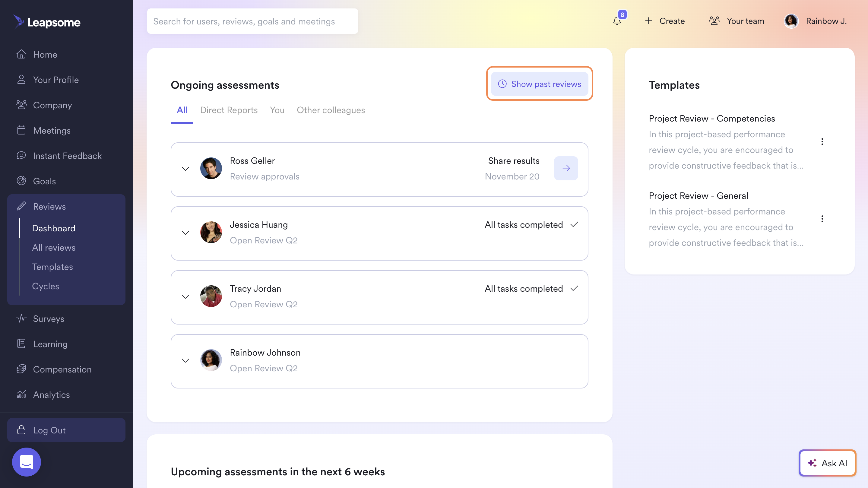Click the Review approvals subtitle
868x488 pixels.
[x=265, y=176]
